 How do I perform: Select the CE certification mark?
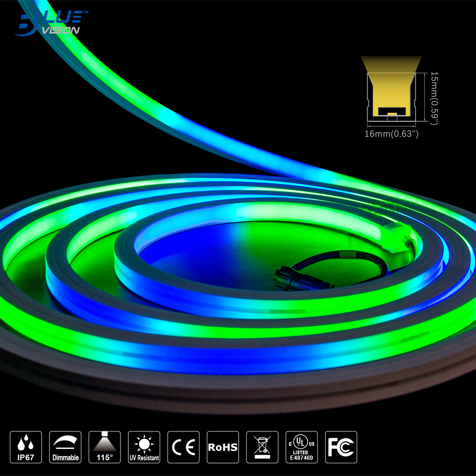(x=183, y=447)
